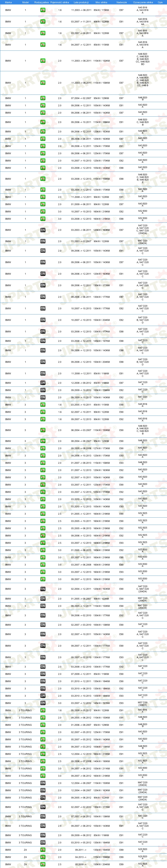
Task: Select date text 07.2007 -> 06.2012
Action: [81, 816]
